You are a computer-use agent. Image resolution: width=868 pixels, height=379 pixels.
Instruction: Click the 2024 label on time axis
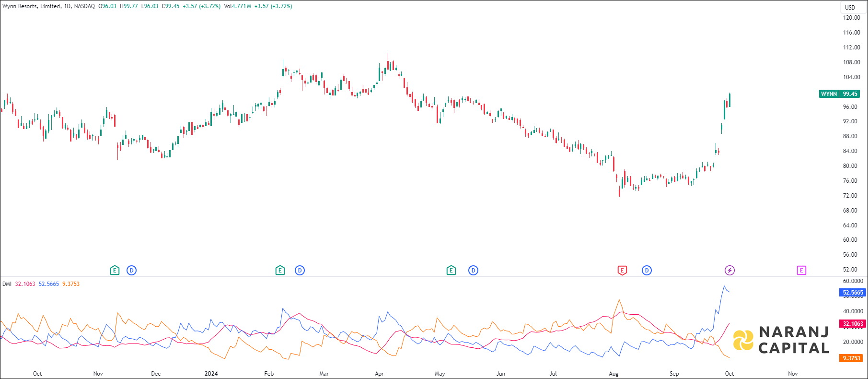pos(211,374)
